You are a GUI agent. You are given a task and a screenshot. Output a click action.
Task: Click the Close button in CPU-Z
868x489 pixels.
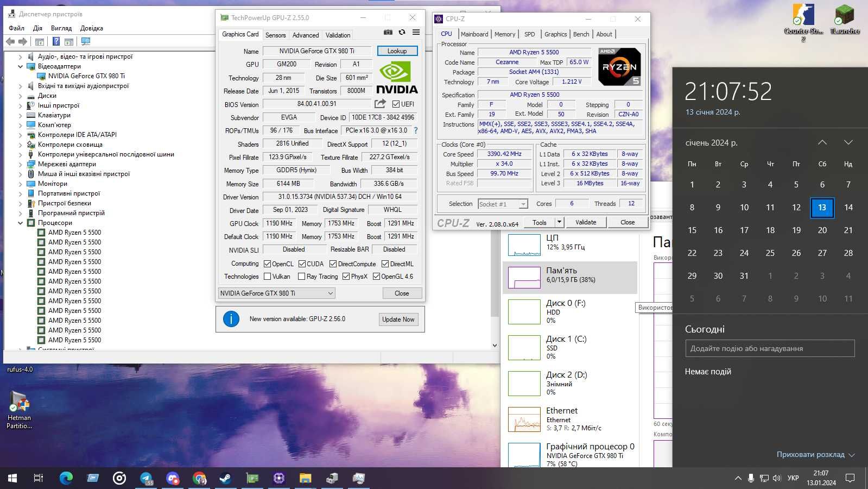[628, 222]
